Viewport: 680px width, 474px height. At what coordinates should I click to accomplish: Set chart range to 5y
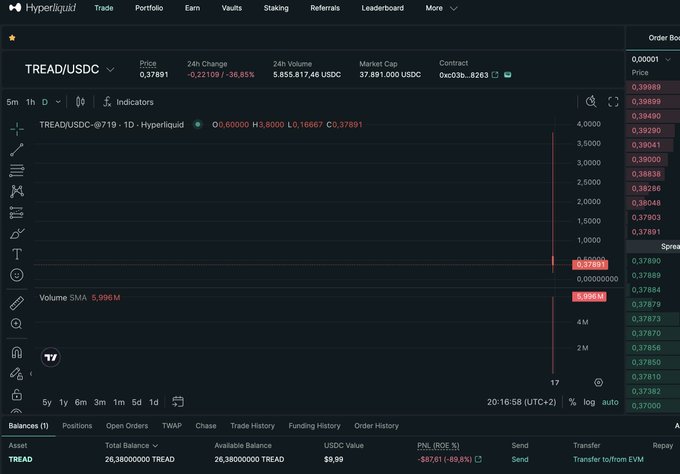pyautogui.click(x=47, y=402)
